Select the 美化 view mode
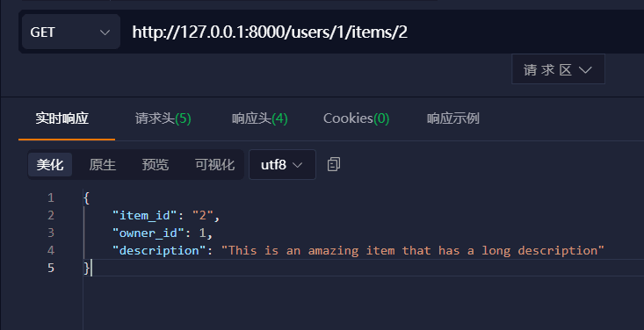 (x=50, y=165)
